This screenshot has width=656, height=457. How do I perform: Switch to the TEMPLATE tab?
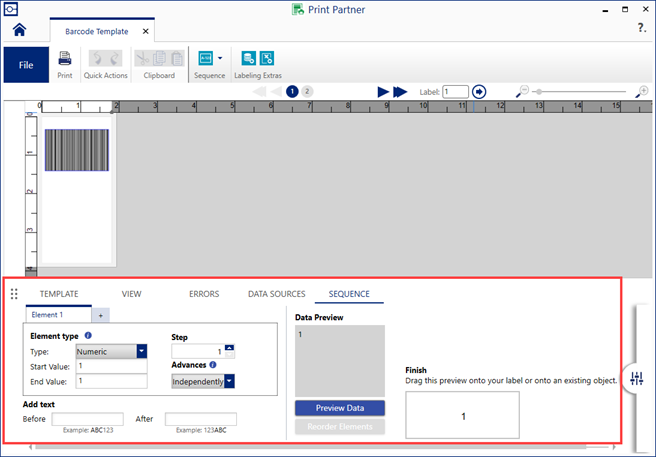click(x=59, y=294)
